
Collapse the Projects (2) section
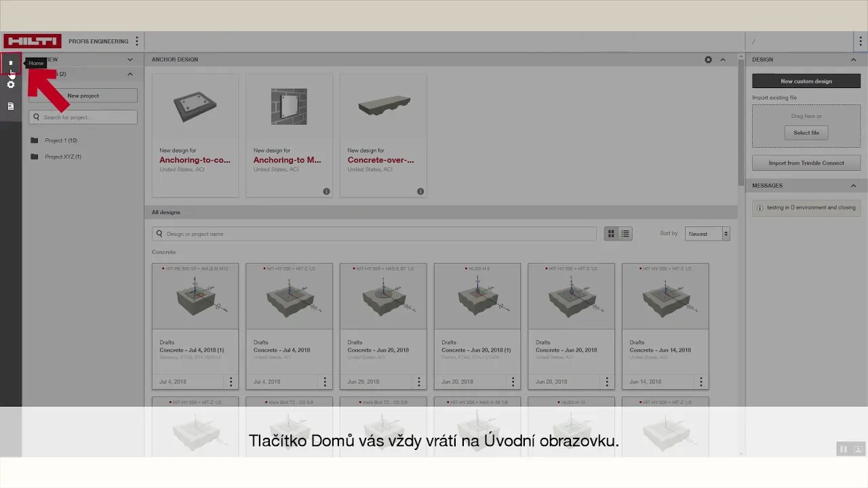click(130, 74)
